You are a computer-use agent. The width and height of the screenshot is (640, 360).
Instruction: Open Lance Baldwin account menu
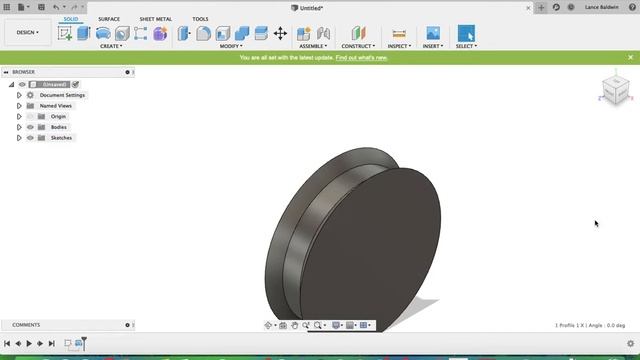tap(601, 7)
